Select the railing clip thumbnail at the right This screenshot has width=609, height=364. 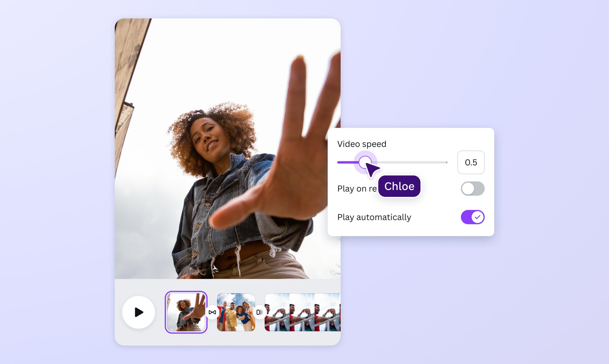click(302, 312)
